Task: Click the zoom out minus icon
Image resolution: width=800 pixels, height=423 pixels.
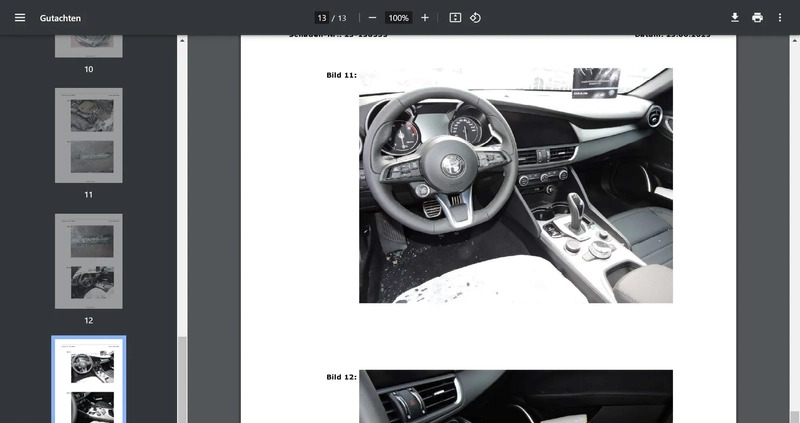Action: 372,18
